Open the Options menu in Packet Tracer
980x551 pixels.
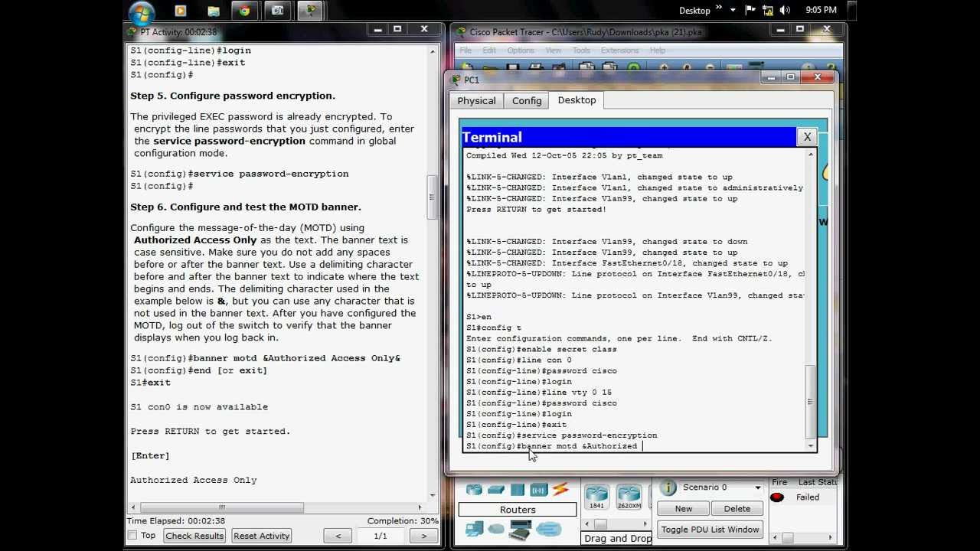(521, 51)
